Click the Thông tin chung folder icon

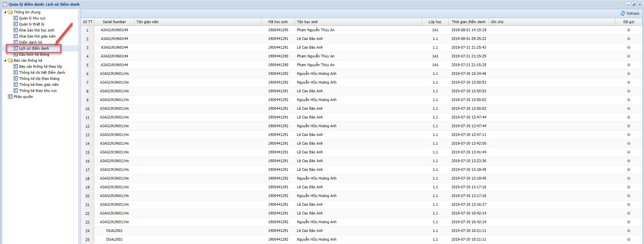point(10,12)
